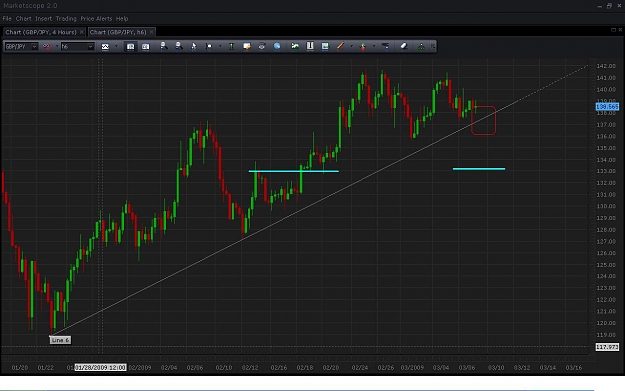Expand the crosshair mode dropdown arrow

click(220, 47)
